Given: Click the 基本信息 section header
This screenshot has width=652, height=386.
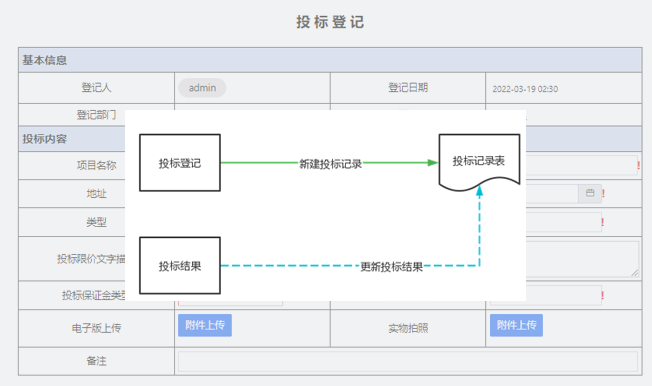Looking at the screenshot, I should click(x=330, y=60).
